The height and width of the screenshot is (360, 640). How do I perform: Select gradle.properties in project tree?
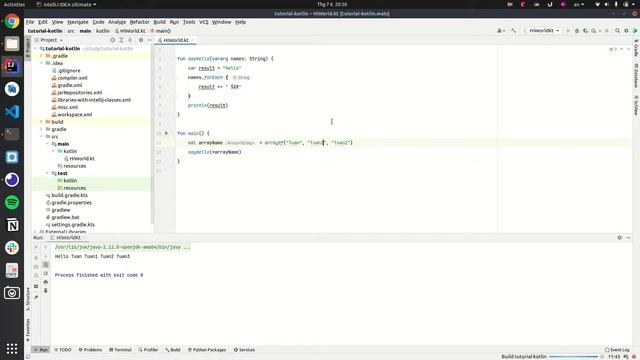(71, 203)
